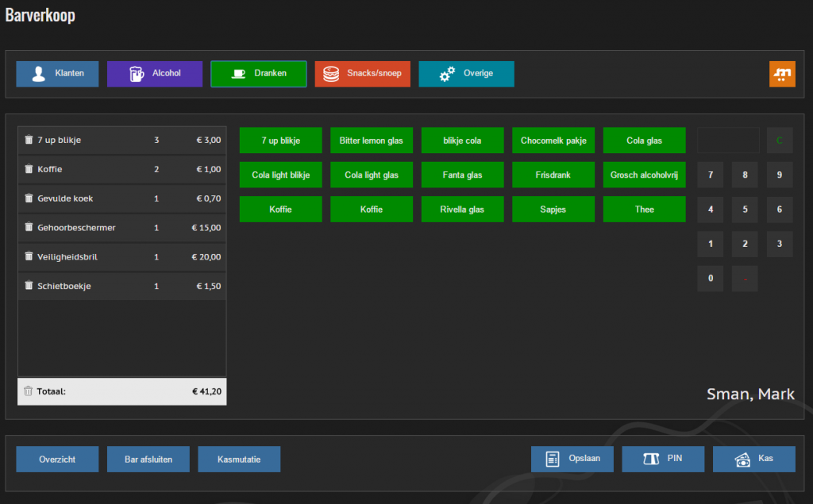The width and height of the screenshot is (813, 504).
Task: Delete the Koffie line via its trash icon
Action: point(29,169)
